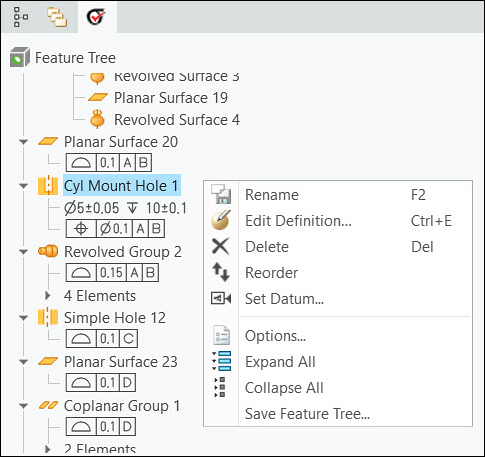485x457 pixels.
Task: Open the model tree tab icon
Action: [x=20, y=17]
